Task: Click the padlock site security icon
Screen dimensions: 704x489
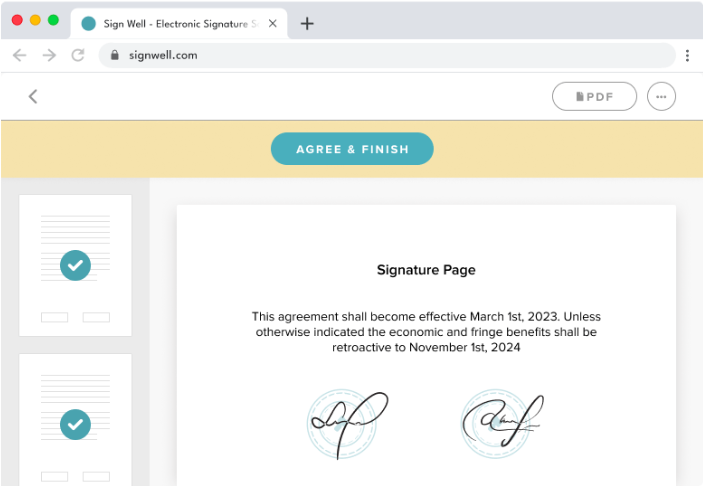Action: coord(115,55)
